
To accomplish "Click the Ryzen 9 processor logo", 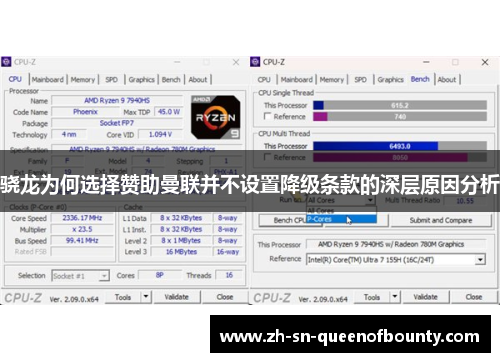I will click(215, 117).
